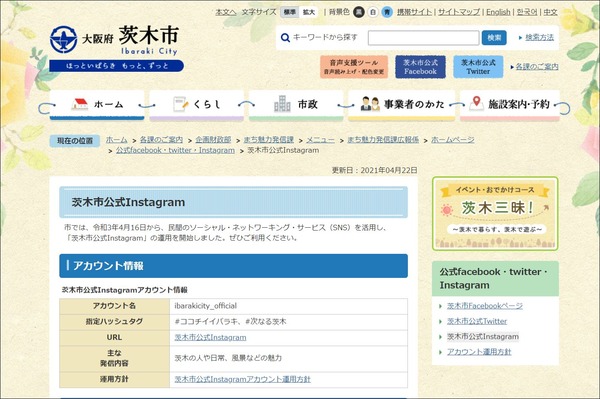This screenshot has height=399, width=600.
Task: Open the くらし navigation tab
Action: tap(197, 106)
